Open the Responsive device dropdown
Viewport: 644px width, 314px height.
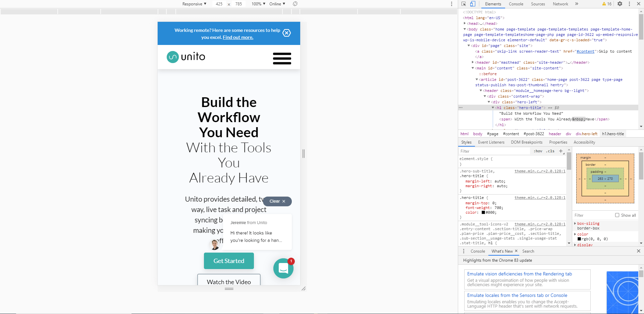point(194,4)
